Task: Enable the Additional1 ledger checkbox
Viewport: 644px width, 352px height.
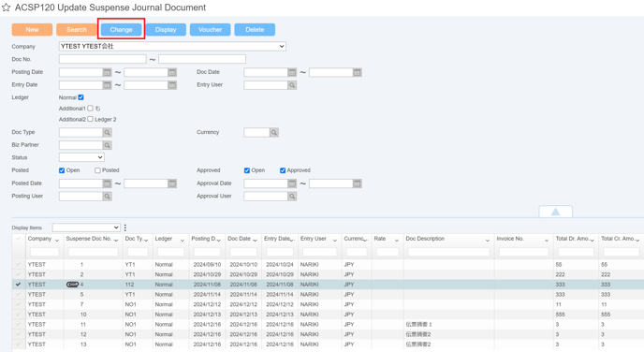Action: [x=91, y=109]
